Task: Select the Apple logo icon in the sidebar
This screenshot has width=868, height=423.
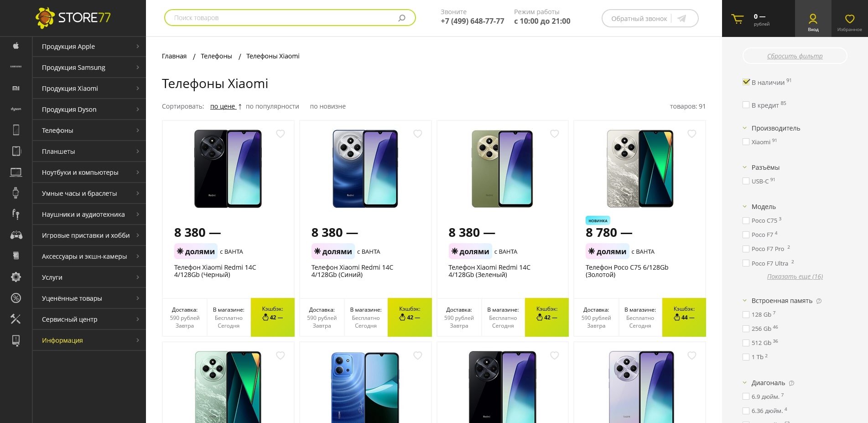Action: pyautogui.click(x=16, y=46)
